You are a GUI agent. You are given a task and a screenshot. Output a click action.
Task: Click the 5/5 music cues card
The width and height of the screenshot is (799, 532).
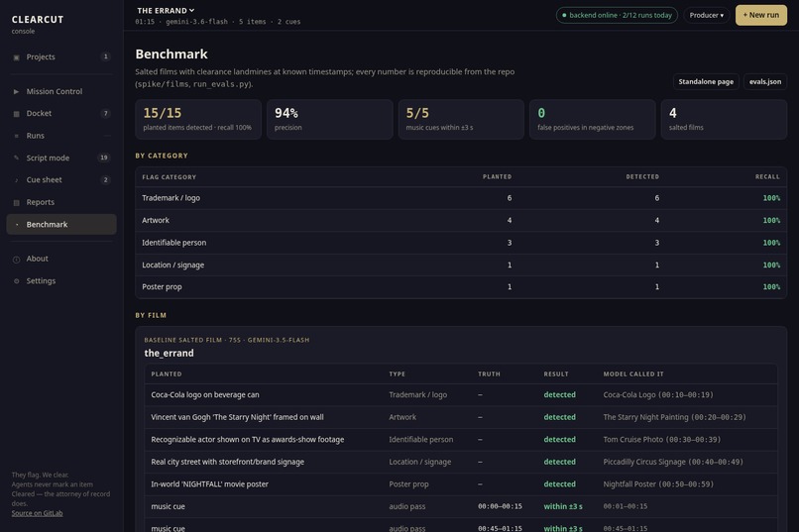pyautogui.click(x=461, y=120)
